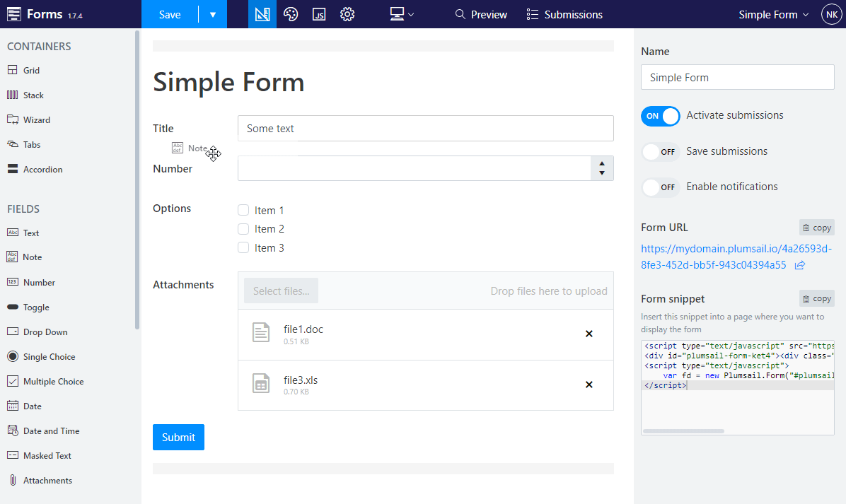Viewport: 846px width, 504px height.
Task: Open form settings gear icon
Action: tap(347, 14)
